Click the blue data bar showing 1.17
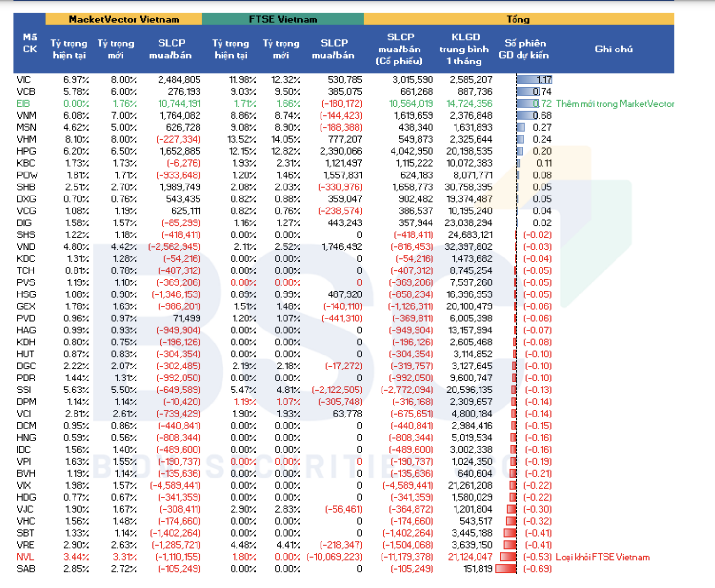Screen dimensions: 715x588 [534, 80]
